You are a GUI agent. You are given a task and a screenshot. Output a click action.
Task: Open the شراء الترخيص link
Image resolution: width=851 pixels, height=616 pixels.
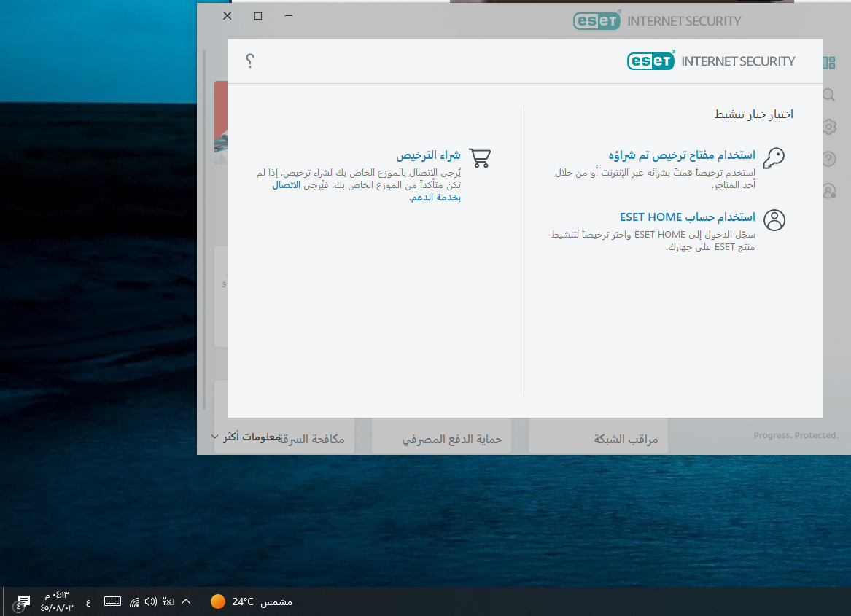tap(428, 156)
